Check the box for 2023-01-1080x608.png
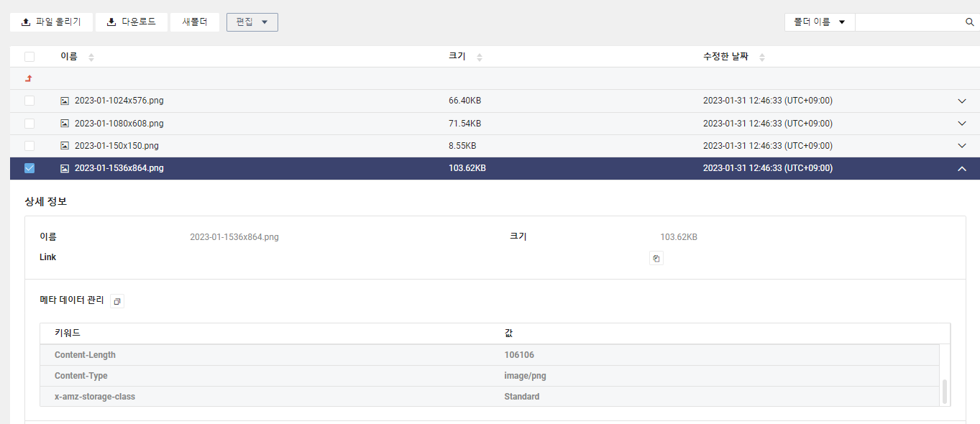 pyautogui.click(x=29, y=123)
